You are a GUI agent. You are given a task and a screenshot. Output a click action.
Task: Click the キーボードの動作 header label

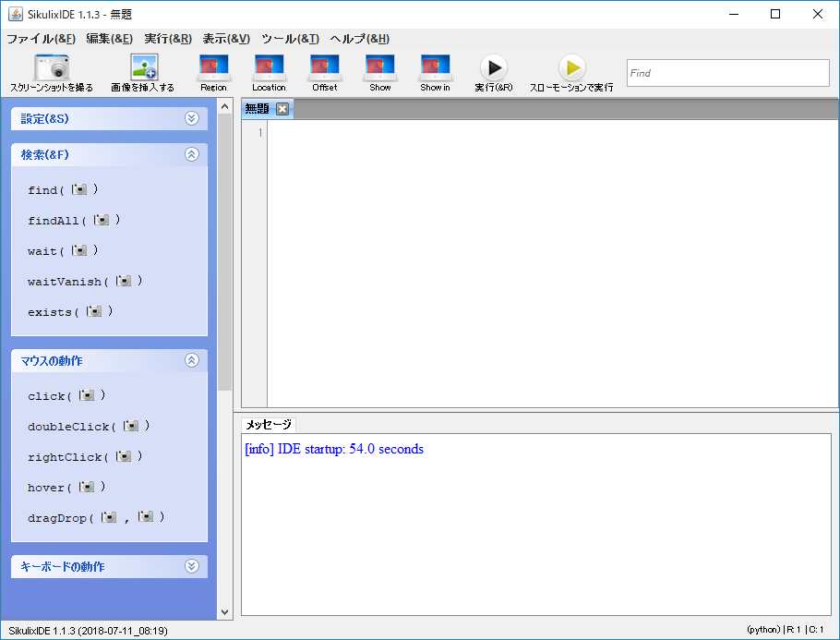coord(62,566)
